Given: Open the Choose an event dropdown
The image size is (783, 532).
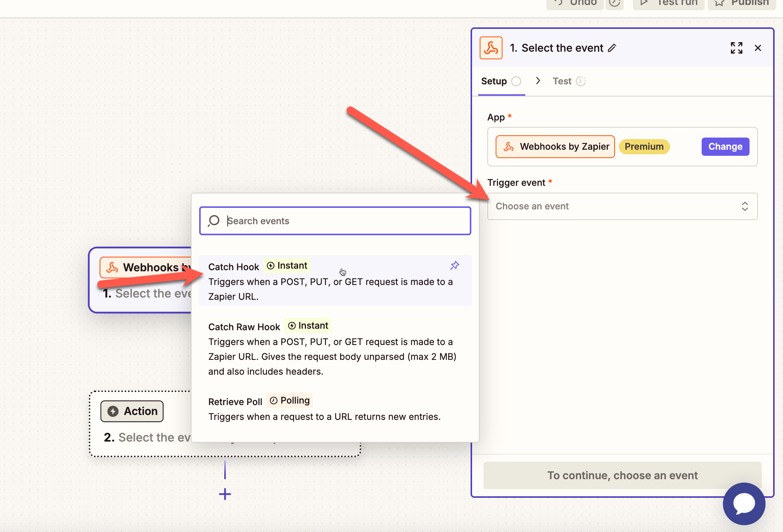Looking at the screenshot, I should (x=622, y=206).
